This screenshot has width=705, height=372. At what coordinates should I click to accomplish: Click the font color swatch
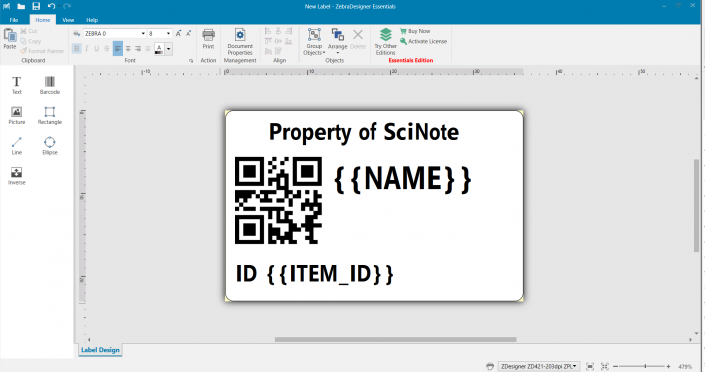point(159,49)
